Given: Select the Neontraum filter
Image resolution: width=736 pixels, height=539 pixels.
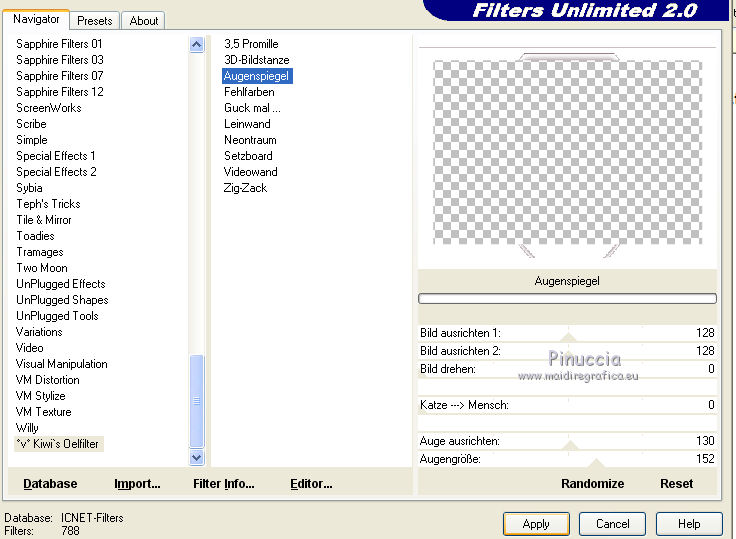Looking at the screenshot, I should pyautogui.click(x=250, y=139).
